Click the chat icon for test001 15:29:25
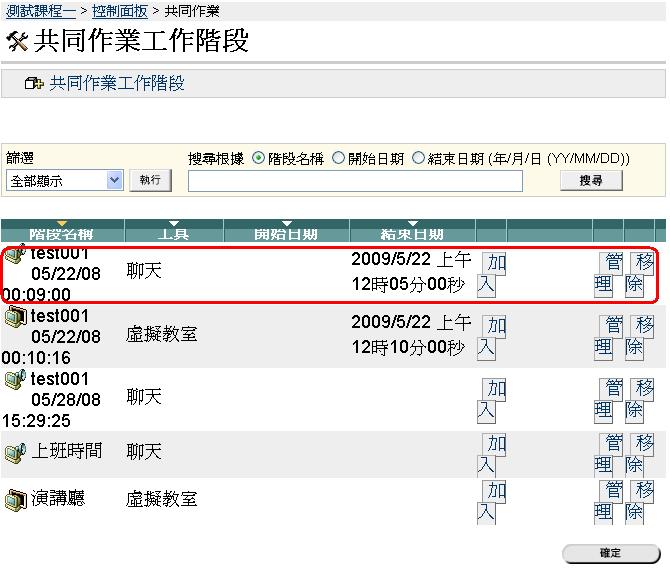Image resolution: width=670 pixels, height=568 pixels. pyautogui.click(x=15, y=380)
